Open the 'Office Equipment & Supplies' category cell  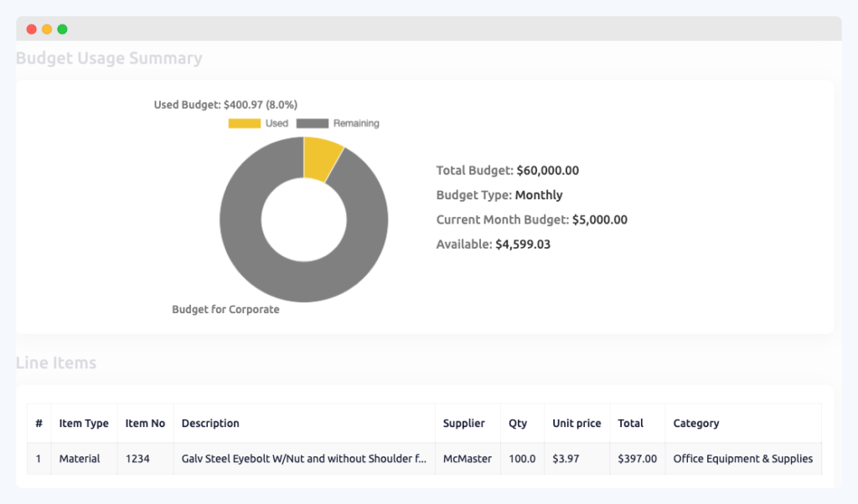point(742,459)
